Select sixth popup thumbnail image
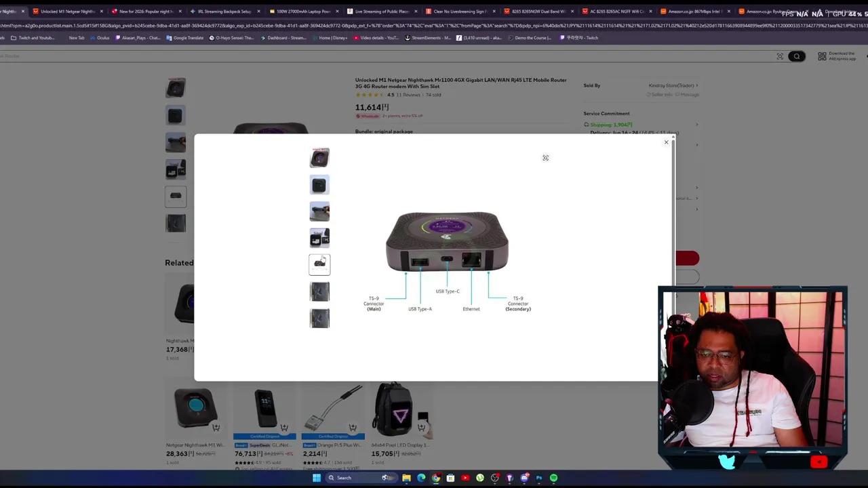Screen dimensions: 868x488 pyautogui.click(x=319, y=291)
